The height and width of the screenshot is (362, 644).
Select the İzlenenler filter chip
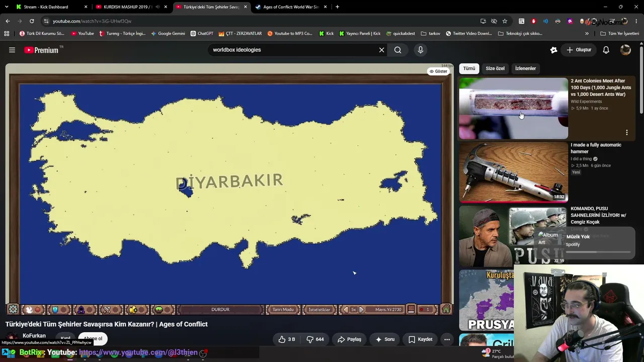[x=525, y=68]
